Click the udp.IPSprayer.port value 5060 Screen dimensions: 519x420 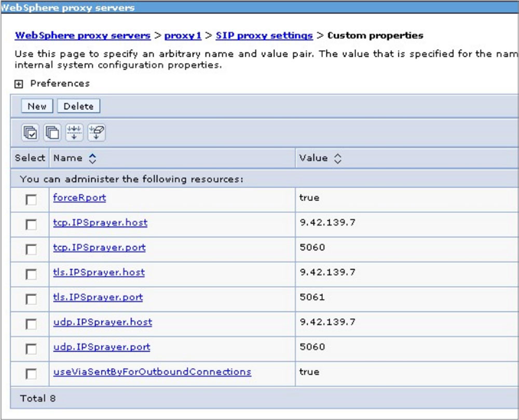click(312, 347)
